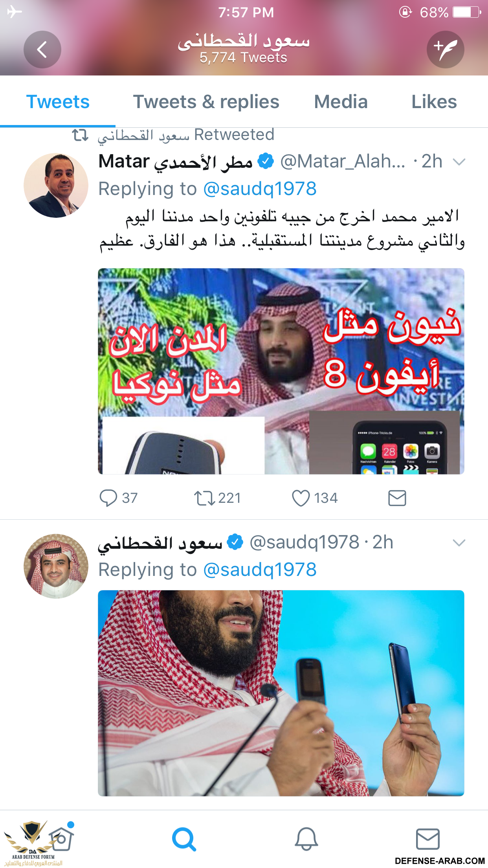The image size is (488, 868).
Task: Compose a new tweet with the quill icon
Action: 445,50
